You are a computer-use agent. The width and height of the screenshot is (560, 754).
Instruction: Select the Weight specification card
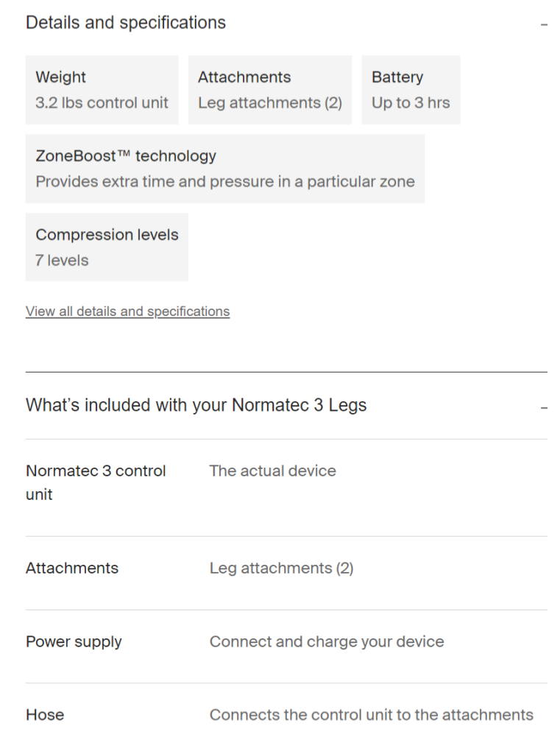tap(102, 90)
